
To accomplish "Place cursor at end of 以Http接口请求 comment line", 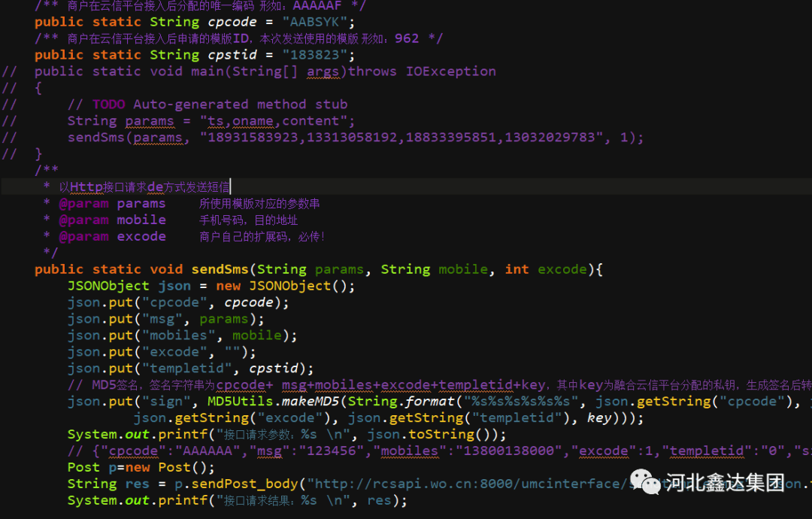I will point(230,187).
